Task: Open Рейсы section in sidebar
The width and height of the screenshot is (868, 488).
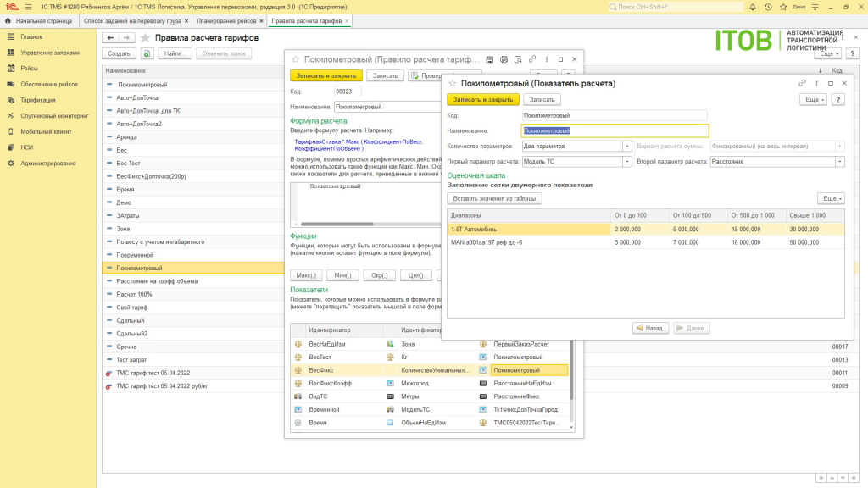Action: tap(30, 69)
